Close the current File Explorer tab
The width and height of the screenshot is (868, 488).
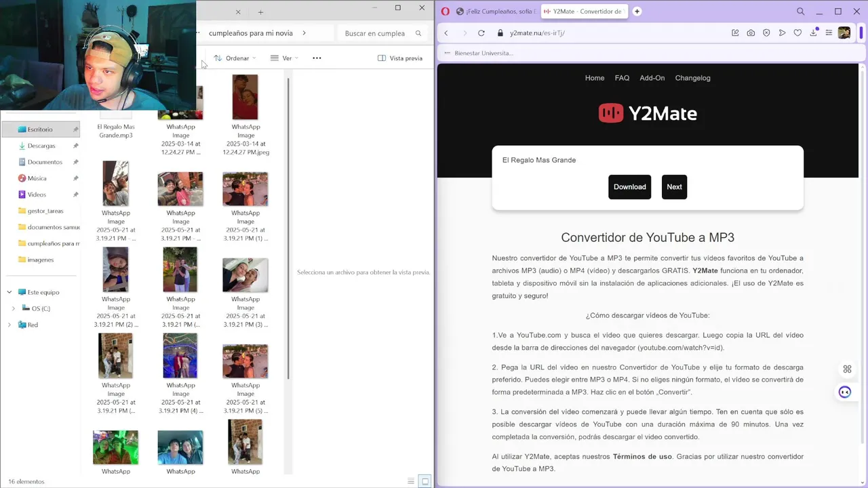point(238,12)
